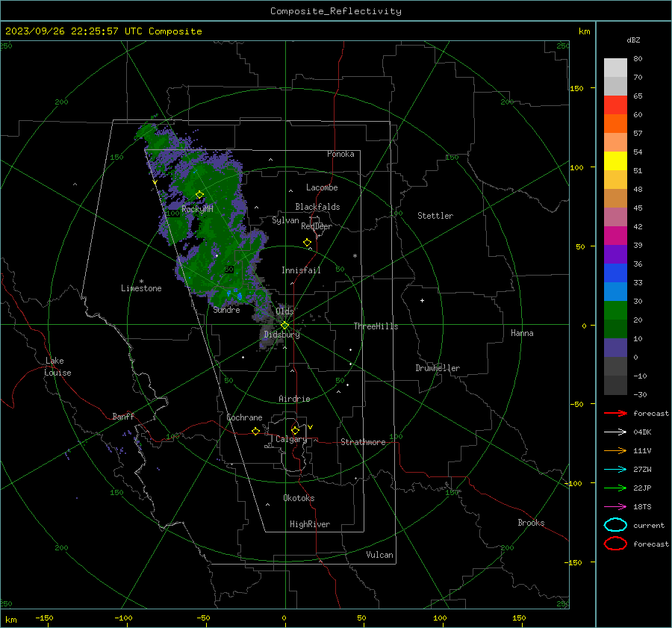Click the Okotoks label
Screen dimensions: 672x628
pos(299,498)
